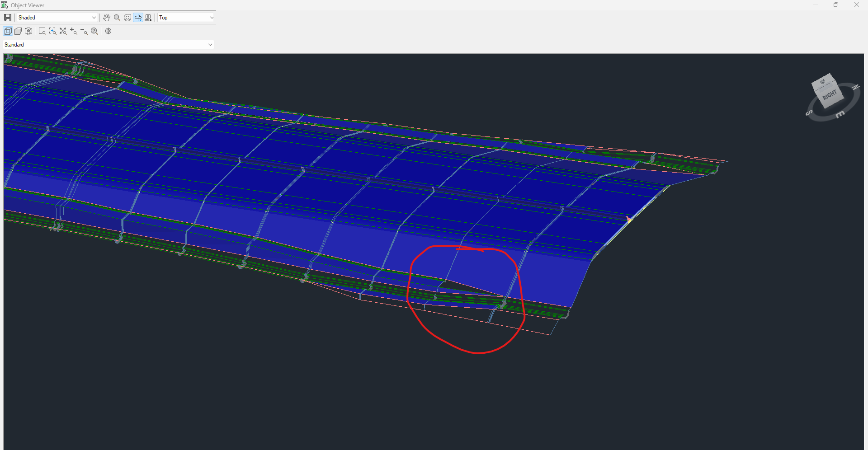This screenshot has height=450, width=868.
Task: Select the Zoom Window tool
Action: 42,31
